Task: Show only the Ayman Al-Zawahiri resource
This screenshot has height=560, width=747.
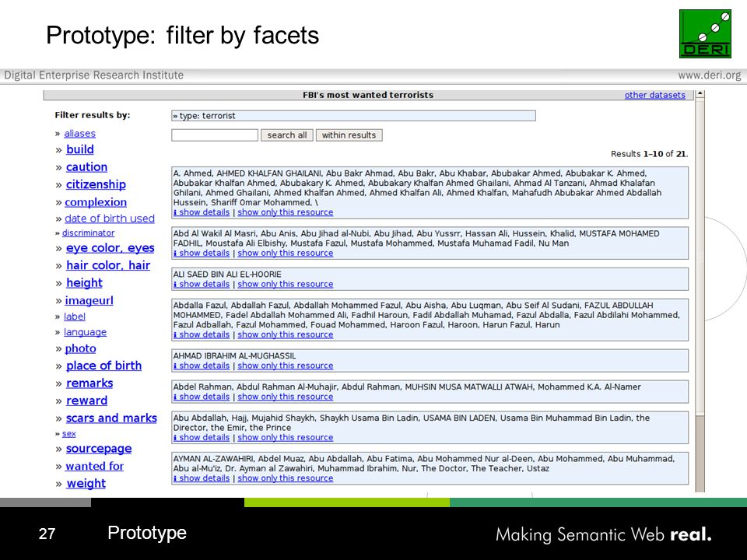Action: click(x=286, y=478)
